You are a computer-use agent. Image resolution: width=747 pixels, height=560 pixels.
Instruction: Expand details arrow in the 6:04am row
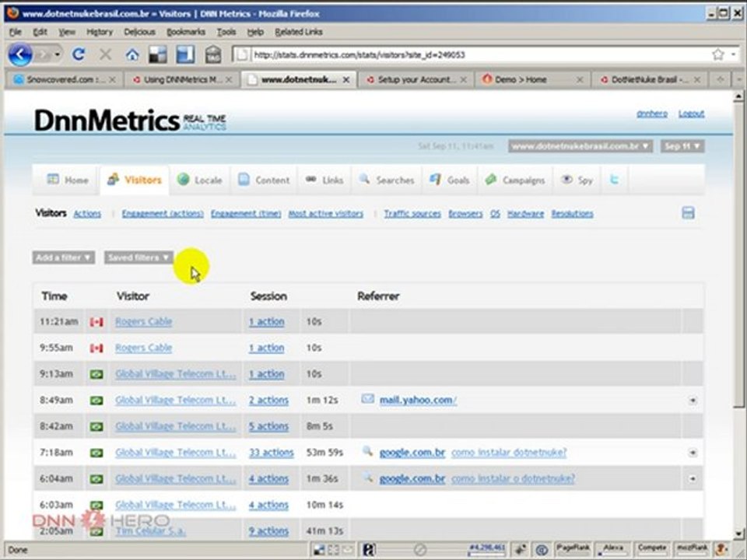[693, 478]
